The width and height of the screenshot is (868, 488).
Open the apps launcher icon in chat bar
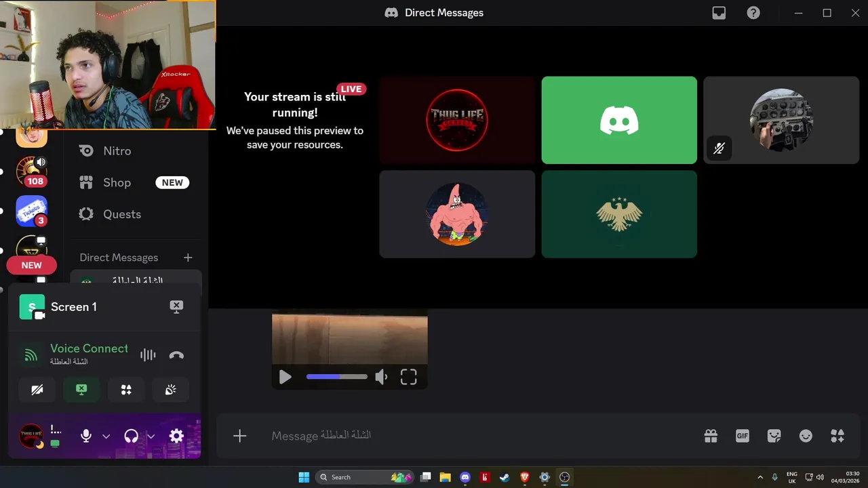tap(837, 436)
